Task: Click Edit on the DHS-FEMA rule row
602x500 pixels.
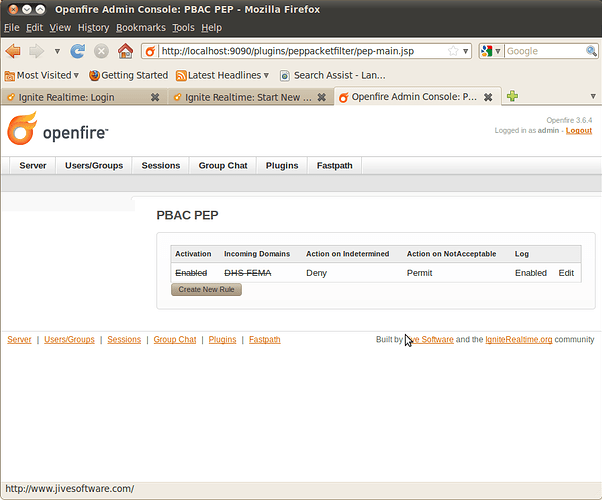Action: point(566,273)
